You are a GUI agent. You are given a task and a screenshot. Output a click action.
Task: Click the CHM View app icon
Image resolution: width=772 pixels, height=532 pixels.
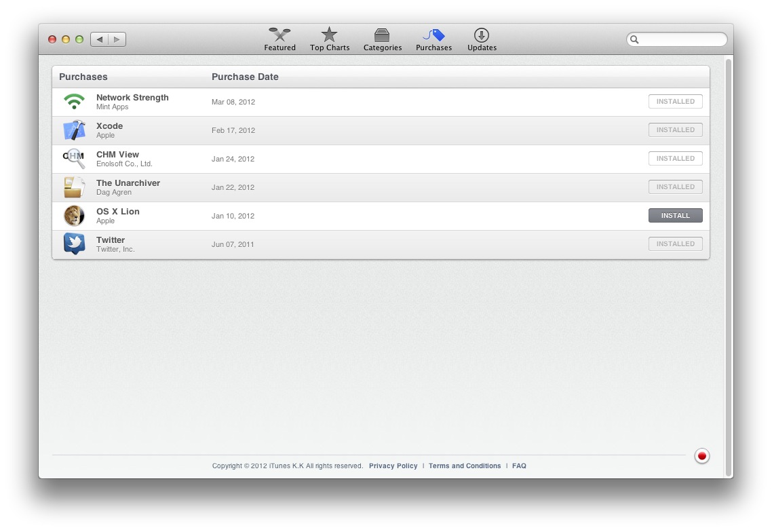point(74,159)
